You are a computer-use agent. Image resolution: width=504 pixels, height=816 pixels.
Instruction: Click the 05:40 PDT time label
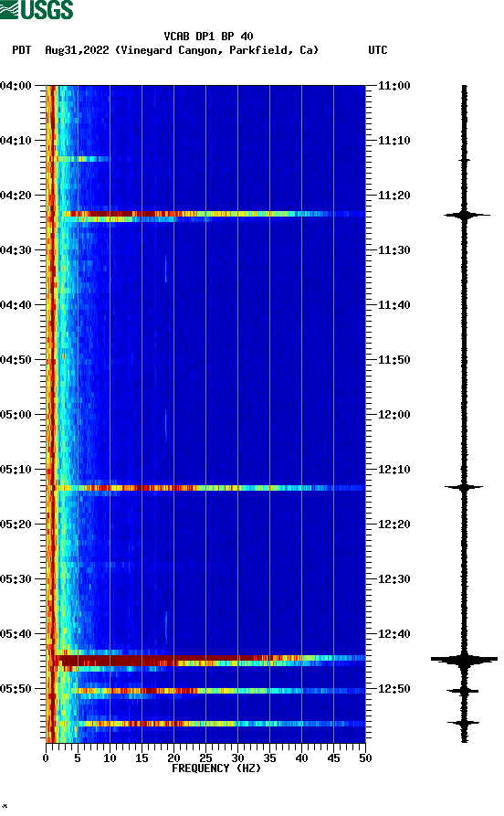16,634
